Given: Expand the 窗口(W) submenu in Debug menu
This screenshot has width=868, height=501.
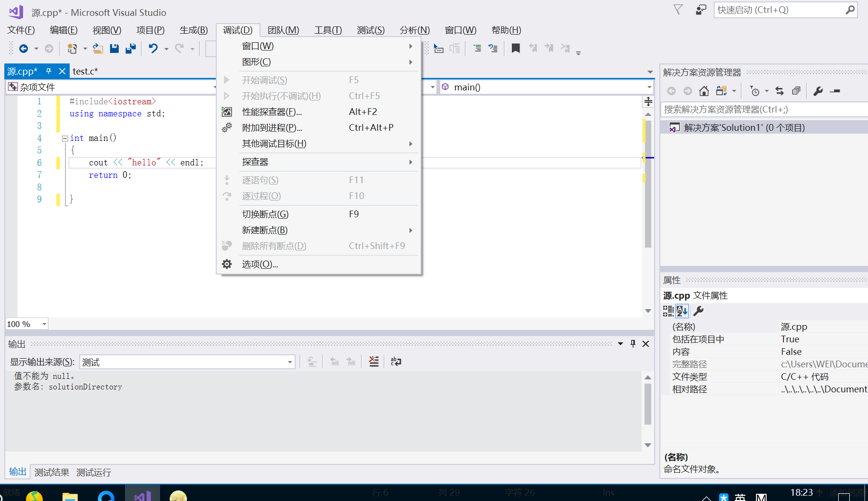Looking at the screenshot, I should click(319, 46).
